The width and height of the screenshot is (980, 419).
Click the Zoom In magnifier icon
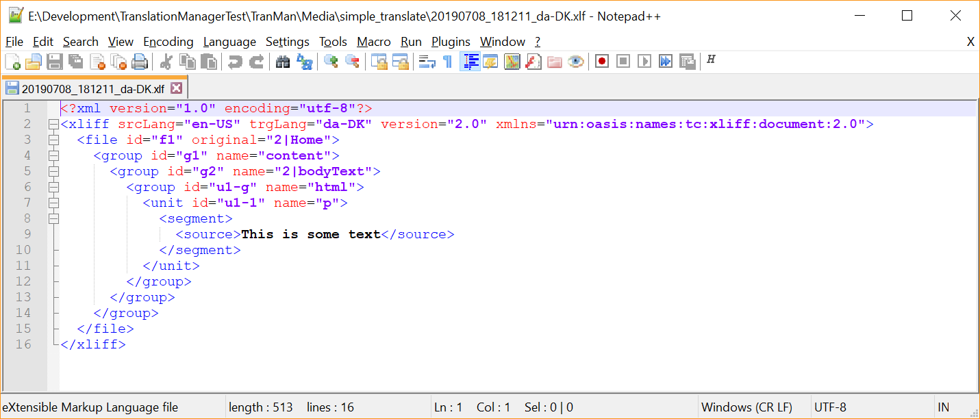331,62
